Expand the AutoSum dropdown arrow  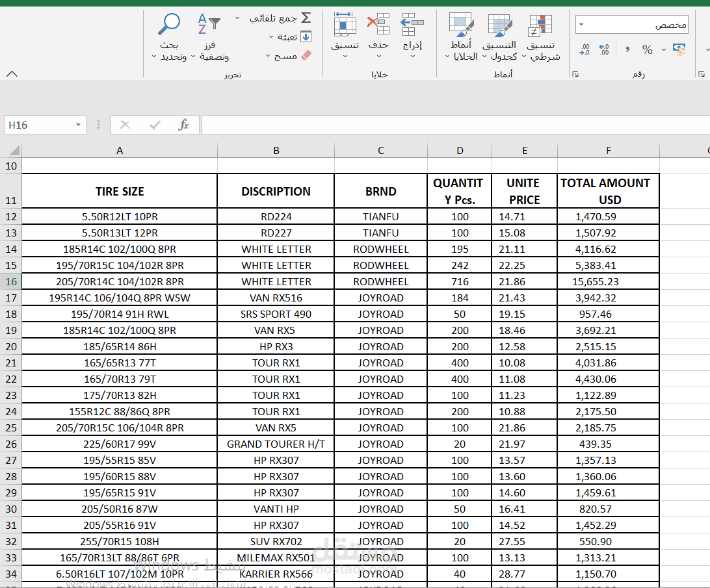point(237,18)
